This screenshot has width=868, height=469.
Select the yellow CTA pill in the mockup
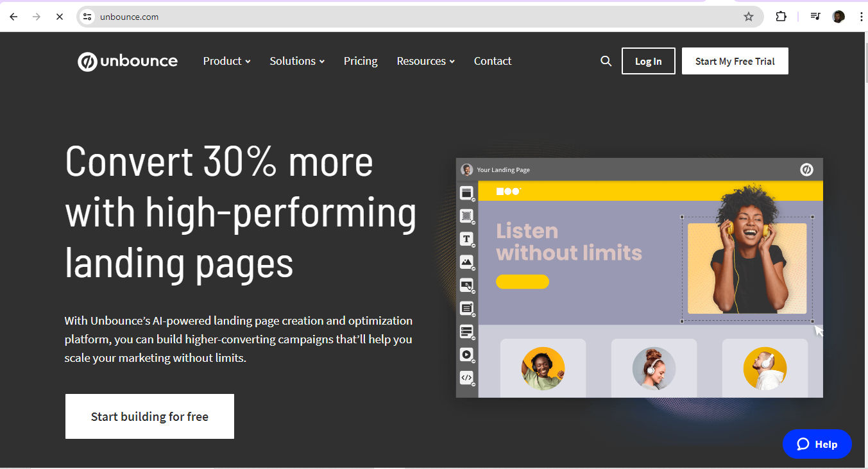522,282
